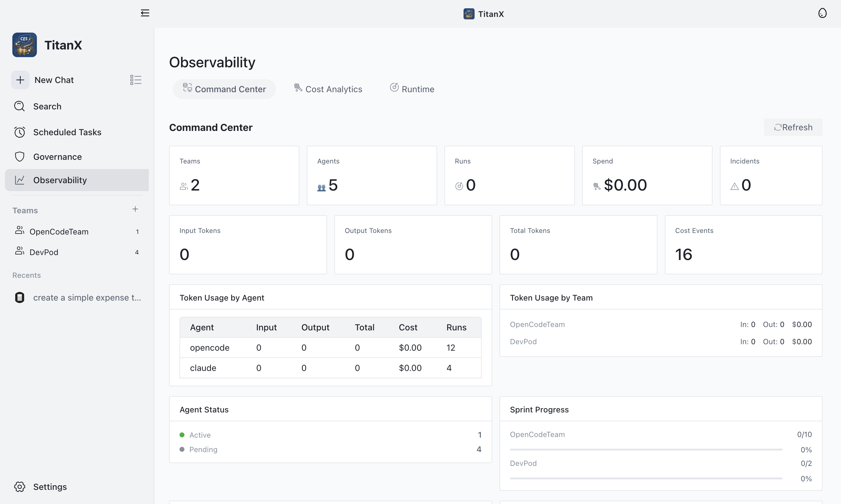Select the Search icon in the sidebar
This screenshot has height=504, width=841.
click(19, 106)
